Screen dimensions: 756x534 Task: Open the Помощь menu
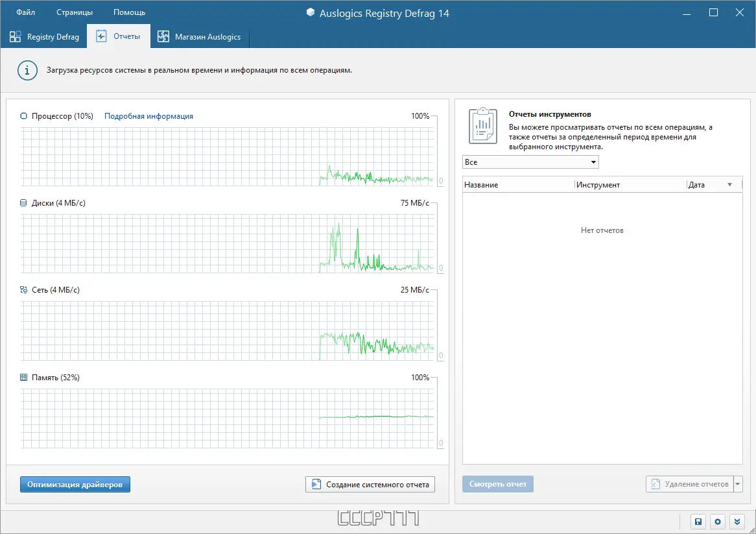129,12
